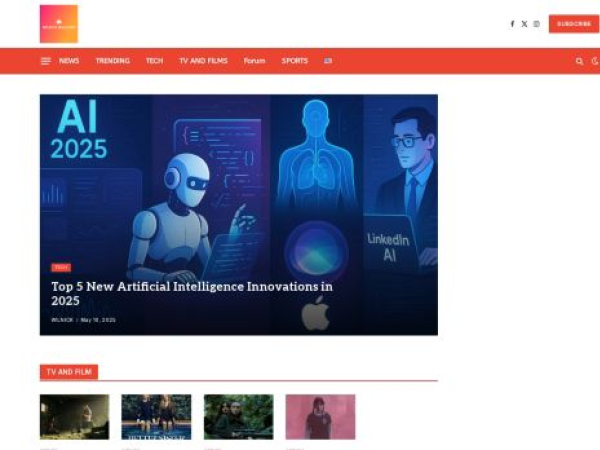Select TECH in the navigation bar
The image size is (600, 450).
tap(154, 61)
